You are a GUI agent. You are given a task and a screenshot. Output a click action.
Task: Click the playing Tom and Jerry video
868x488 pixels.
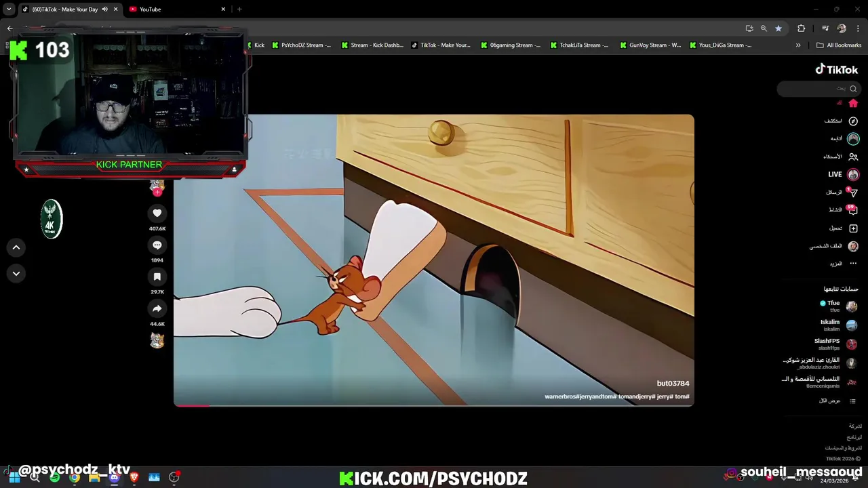click(x=434, y=260)
